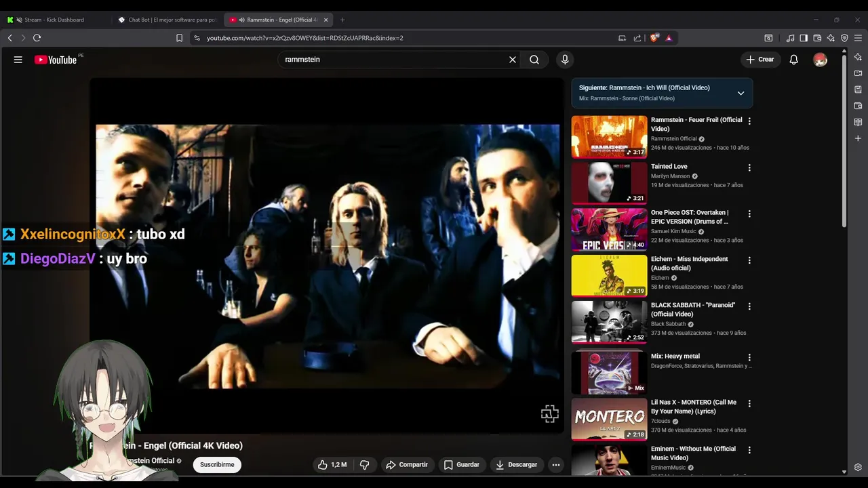Clear the rammstein search text
Viewport: 868px width, 488px height.
(x=513, y=60)
